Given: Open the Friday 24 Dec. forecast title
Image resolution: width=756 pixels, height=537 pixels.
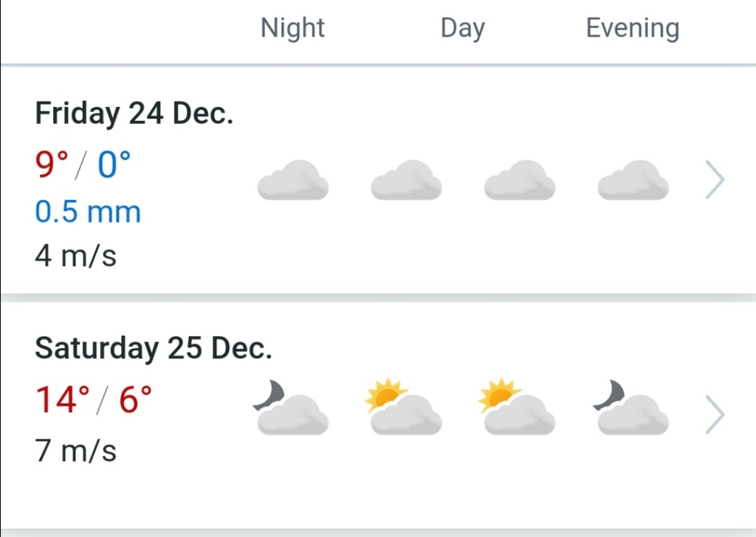Looking at the screenshot, I should [134, 114].
